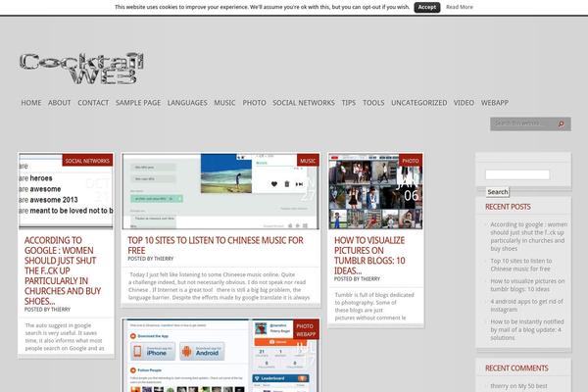Open 'Top 10 sites to listen to Chinese music' title
588x392 pixels.
tap(216, 245)
